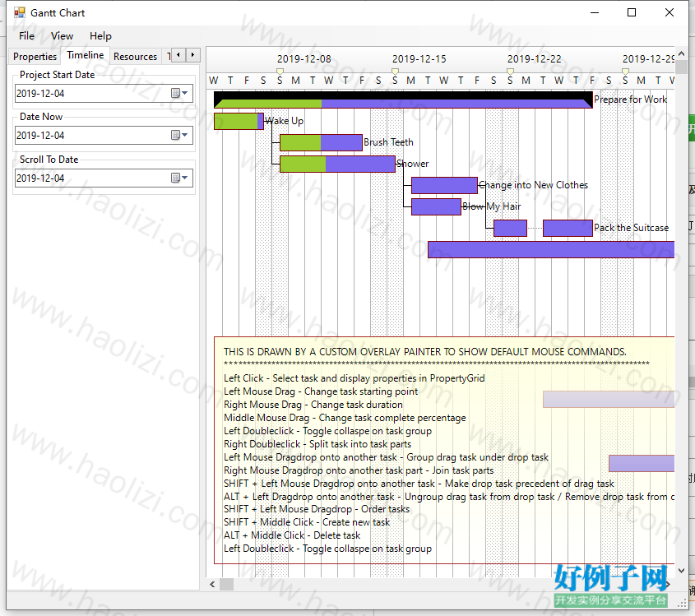Click the Project Start Date value field
The height and width of the screenshot is (616, 695).
104,93
